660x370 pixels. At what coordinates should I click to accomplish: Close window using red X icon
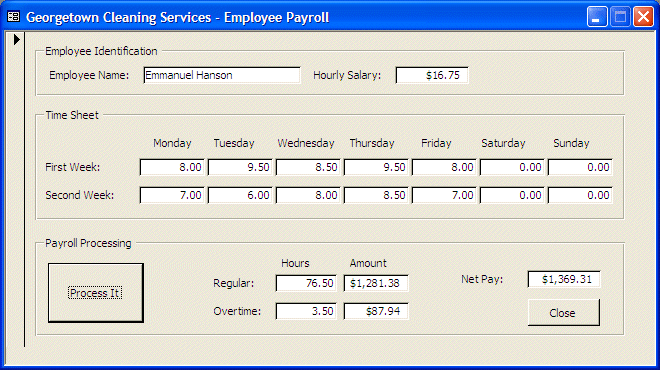pos(644,17)
